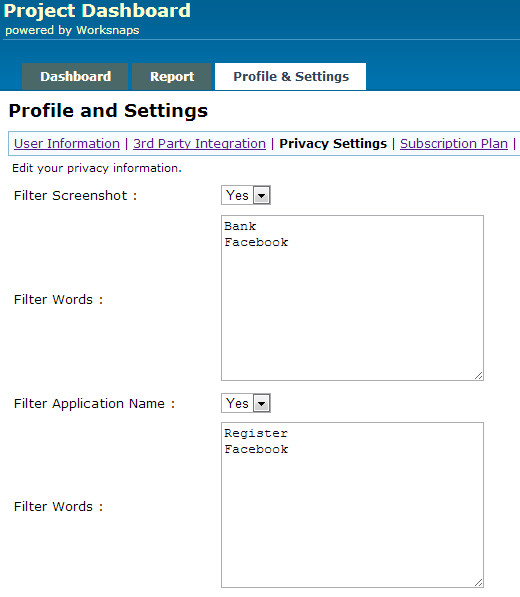Viewport: 520px width, 597px height.
Task: Click Facebook in the screenshot filter list
Action: (256, 242)
